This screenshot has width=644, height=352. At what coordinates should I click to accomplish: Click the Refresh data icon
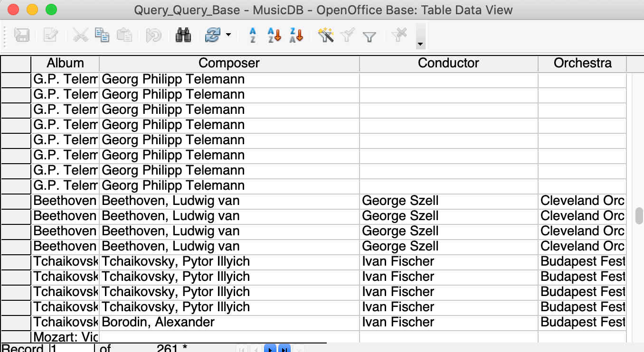pos(212,35)
